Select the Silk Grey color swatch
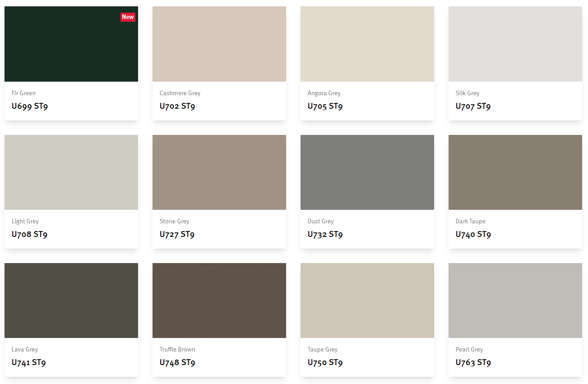The width and height of the screenshot is (588, 384). click(x=515, y=44)
